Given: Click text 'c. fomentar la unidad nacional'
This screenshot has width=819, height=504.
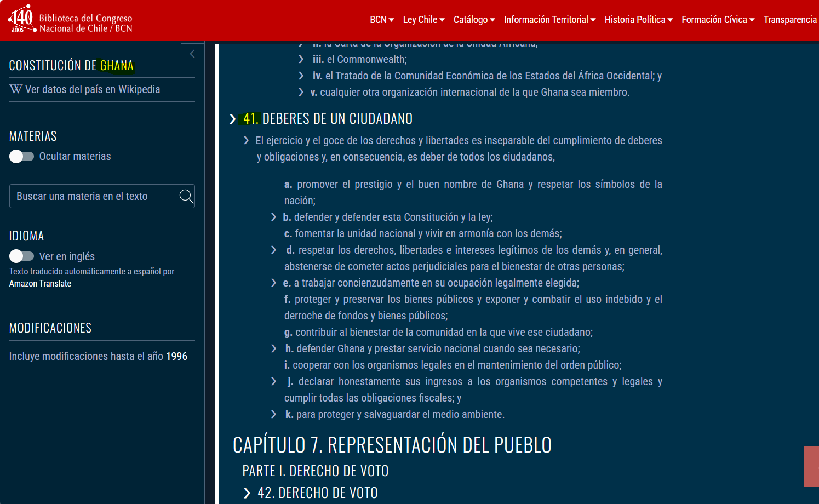Looking at the screenshot, I should coord(423,234).
